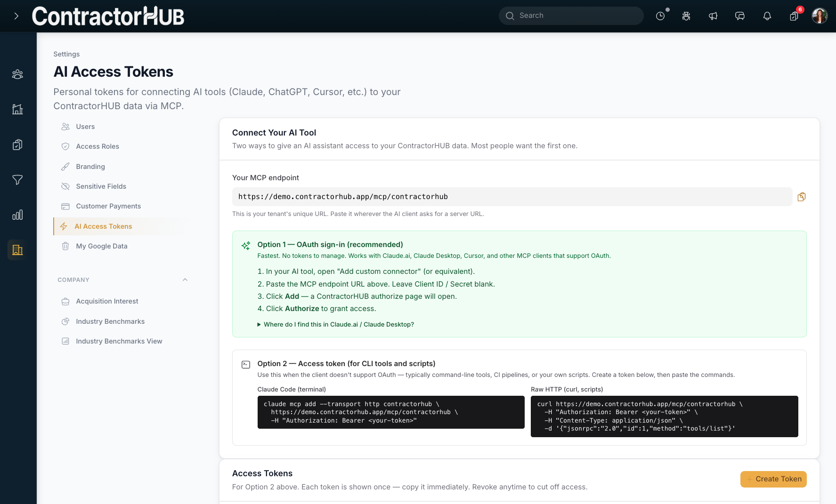836x504 pixels.
Task: Click the Branding paintbrush icon
Action: click(x=65, y=167)
